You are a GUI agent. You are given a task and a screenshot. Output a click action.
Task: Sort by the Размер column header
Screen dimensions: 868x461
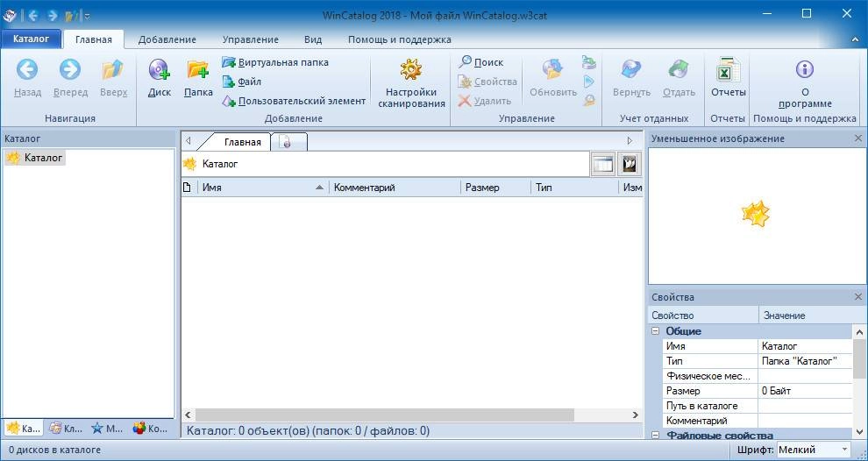(495, 188)
